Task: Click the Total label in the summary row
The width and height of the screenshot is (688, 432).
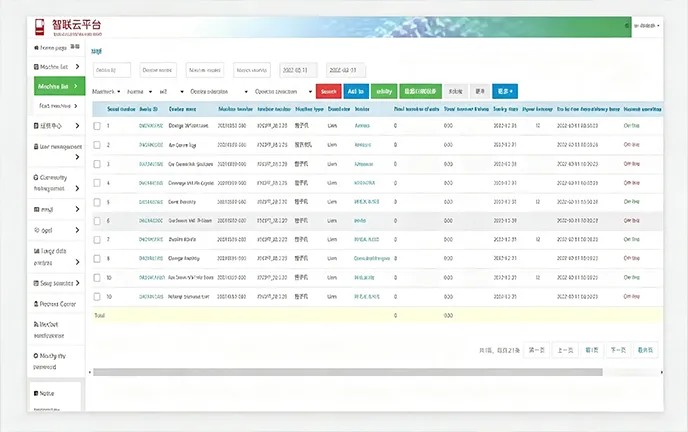Action: [x=100, y=315]
